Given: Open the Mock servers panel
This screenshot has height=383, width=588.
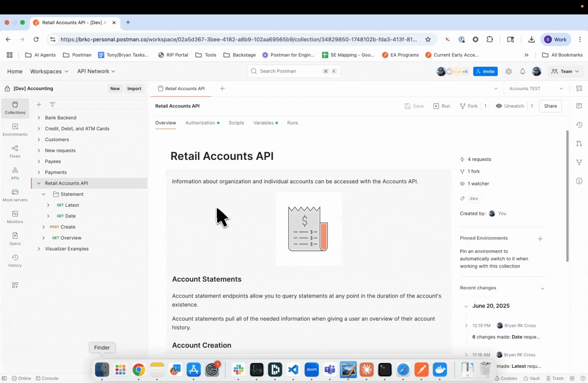Looking at the screenshot, I should click(x=15, y=195).
